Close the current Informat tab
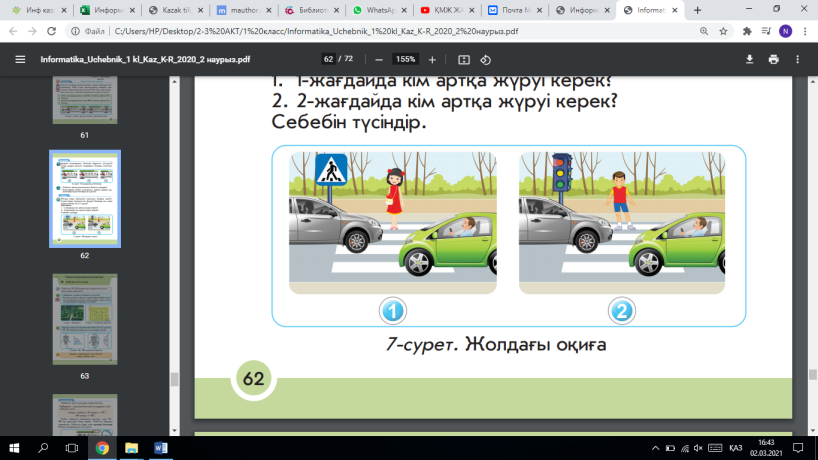 pos(675,10)
